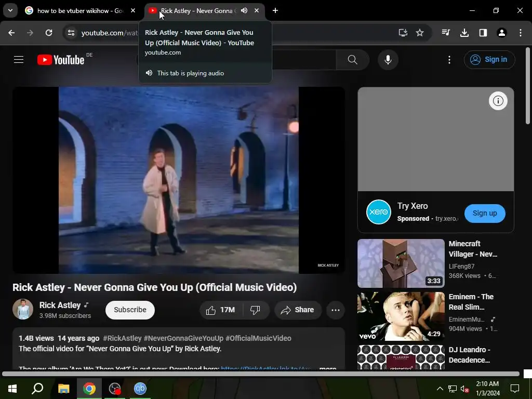Sign up for Xero ad
Screen dimensions: 532x399
485,214
